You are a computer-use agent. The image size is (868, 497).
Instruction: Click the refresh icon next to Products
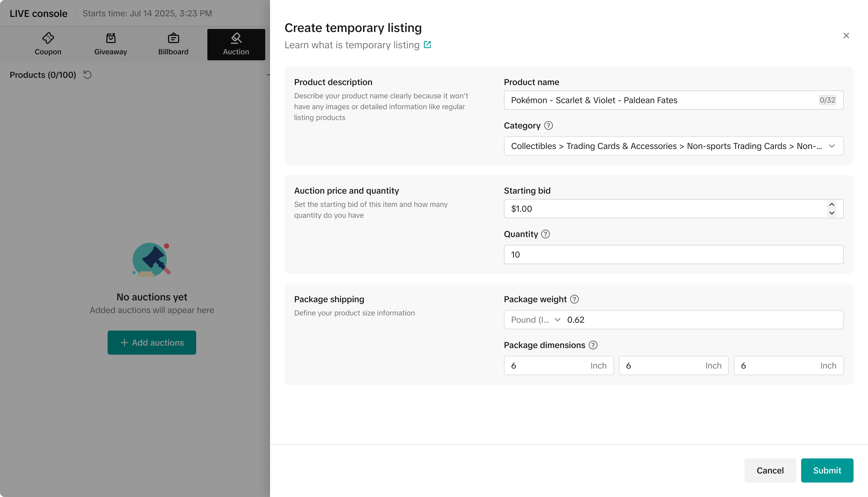tap(87, 75)
